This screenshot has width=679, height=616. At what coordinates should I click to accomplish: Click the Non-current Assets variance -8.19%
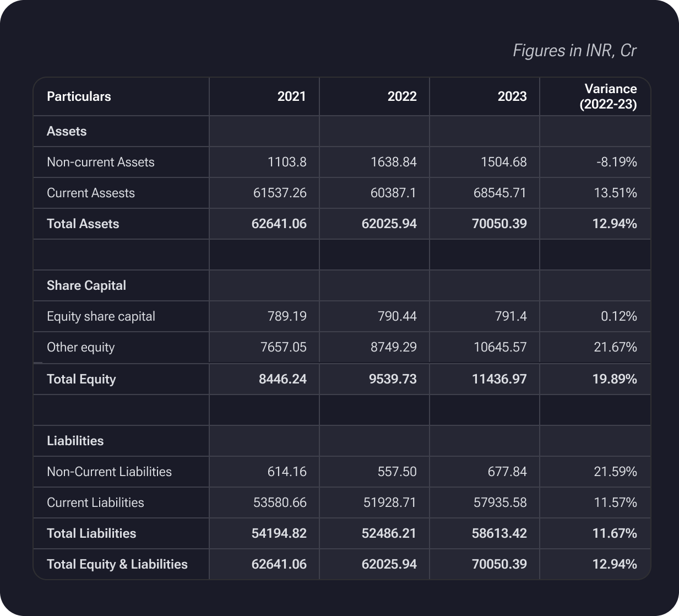click(616, 162)
